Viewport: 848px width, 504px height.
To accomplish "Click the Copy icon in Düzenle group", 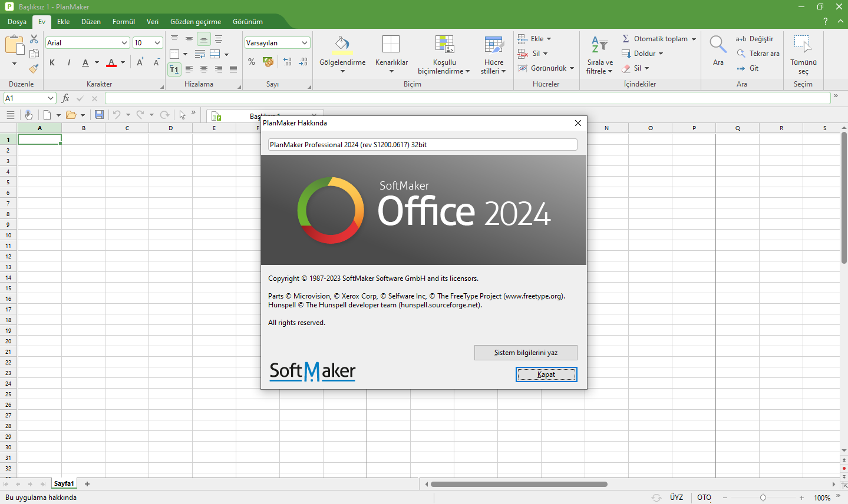I will (x=34, y=54).
